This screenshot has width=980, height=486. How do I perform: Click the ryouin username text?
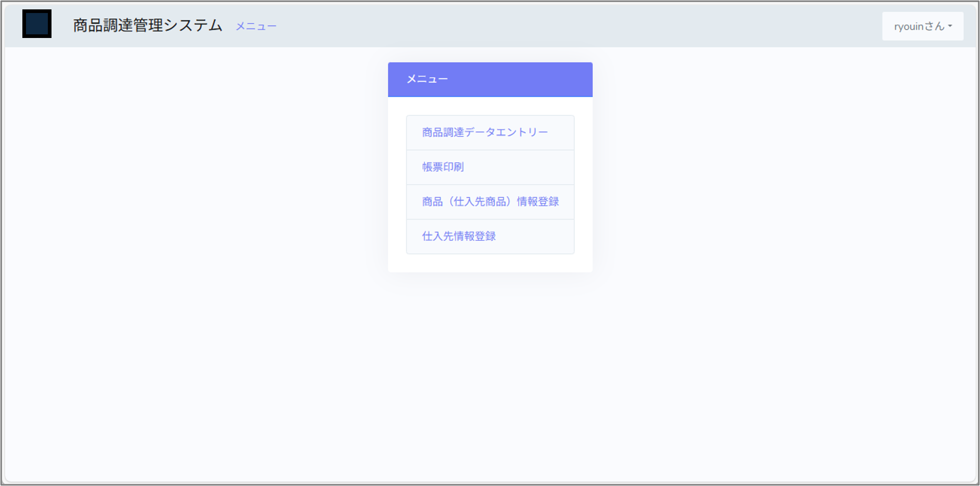click(x=908, y=27)
